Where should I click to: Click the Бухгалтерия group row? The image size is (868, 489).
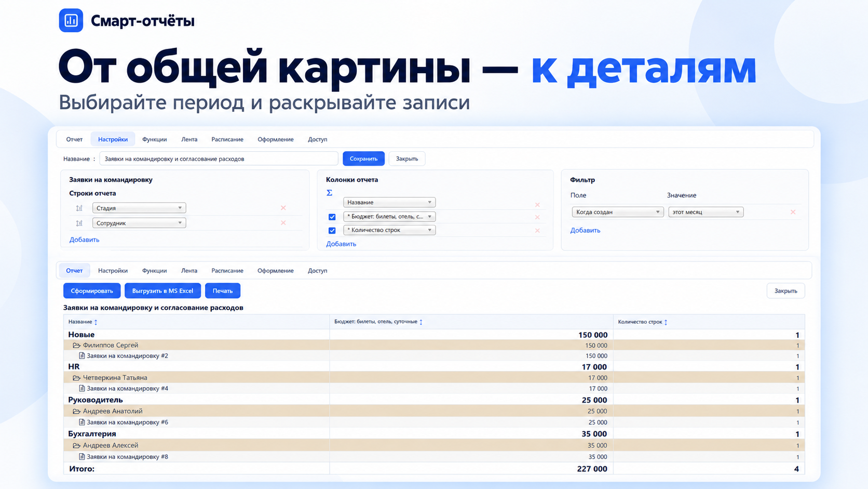point(434,434)
